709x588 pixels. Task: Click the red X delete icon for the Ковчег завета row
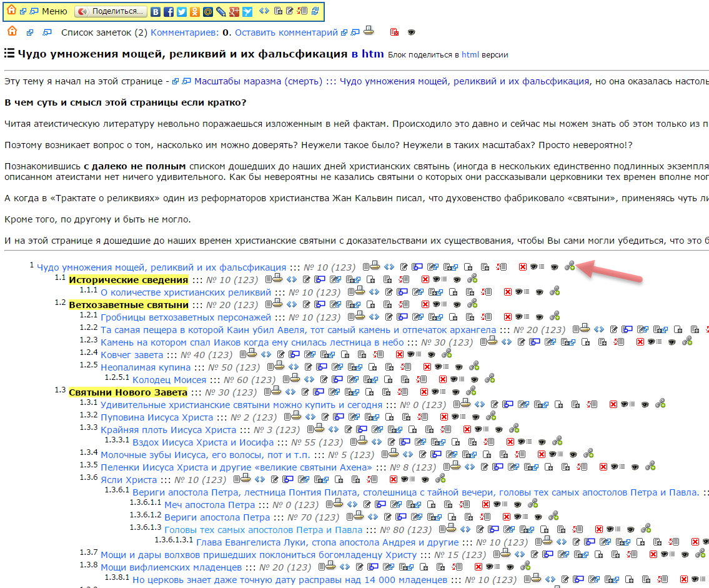(x=400, y=354)
